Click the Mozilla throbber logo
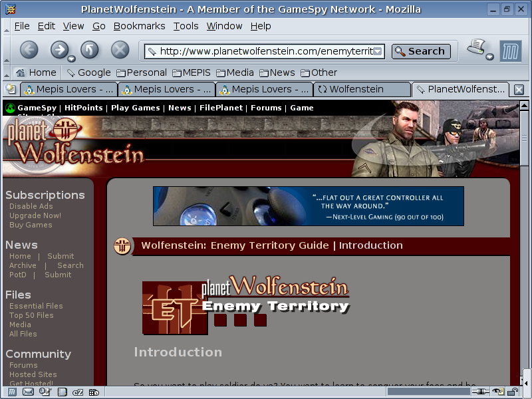This screenshot has width=532, height=399. point(510,51)
